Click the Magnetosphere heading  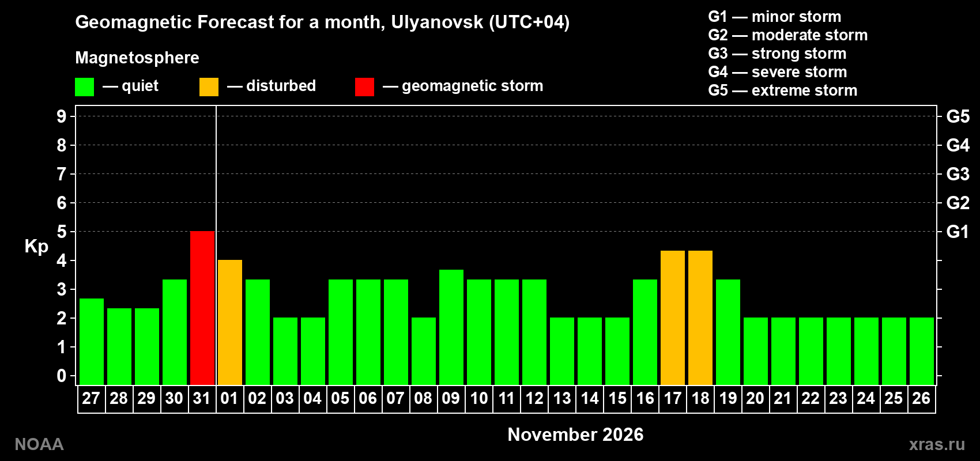(x=137, y=58)
